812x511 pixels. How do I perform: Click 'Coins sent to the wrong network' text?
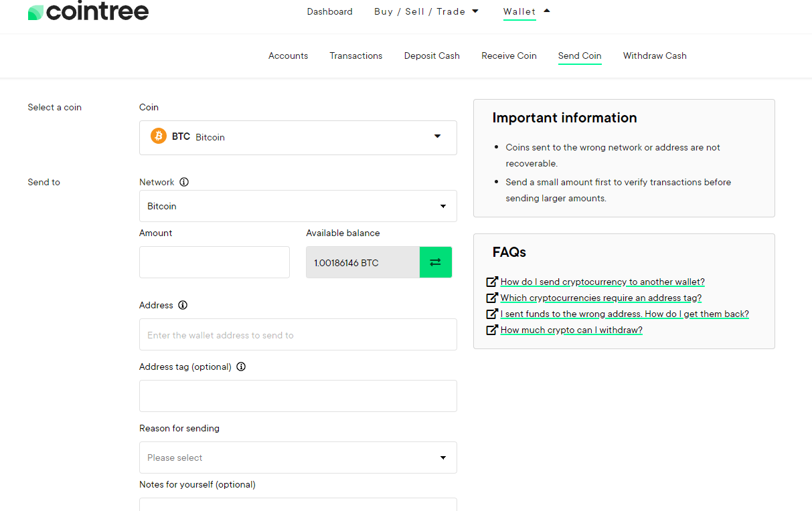click(613, 155)
